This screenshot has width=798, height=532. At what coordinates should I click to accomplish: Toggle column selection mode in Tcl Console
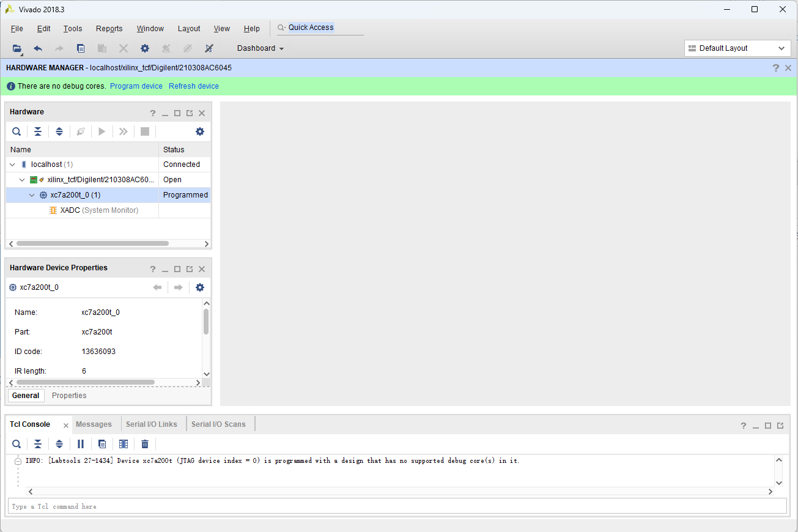click(124, 444)
